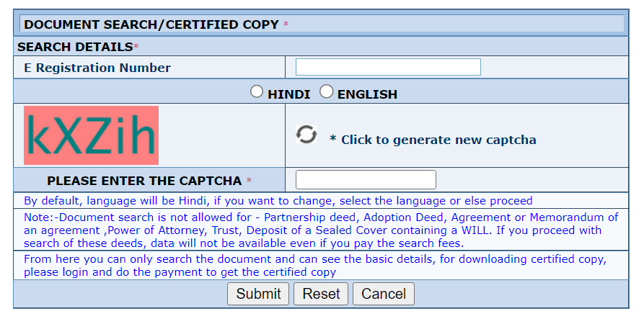Click into the captcha entry text box

pyautogui.click(x=366, y=180)
